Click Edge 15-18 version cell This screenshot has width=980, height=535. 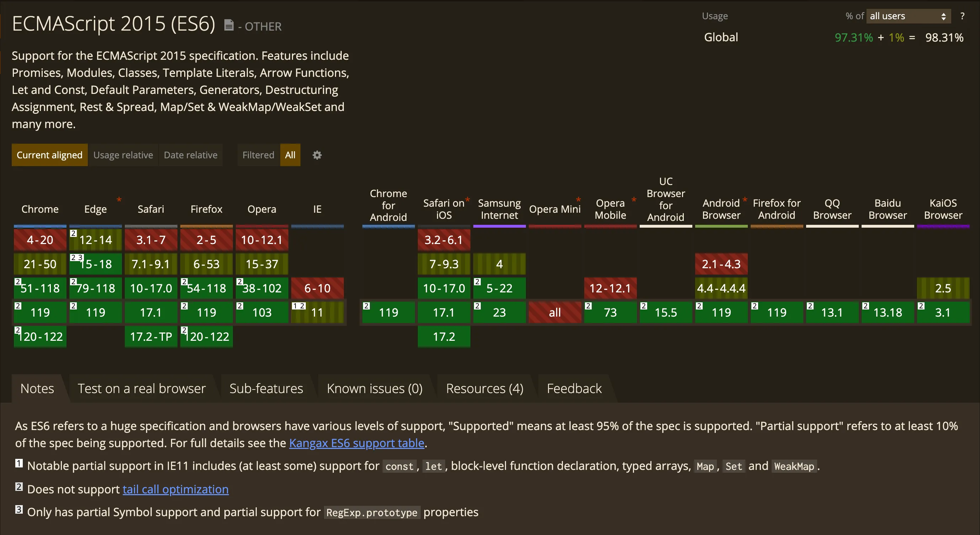pos(96,264)
